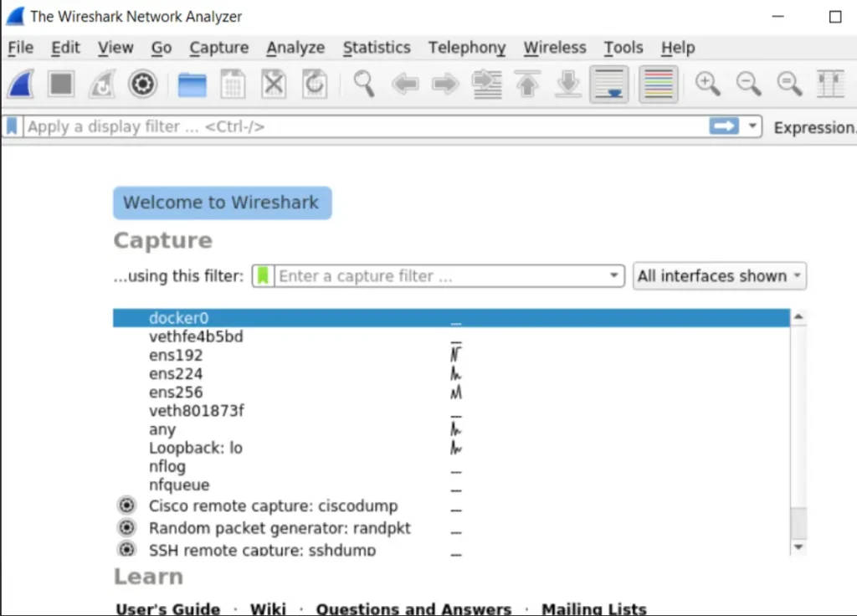The width and height of the screenshot is (857, 616).
Task: Open the Questions and Answers link
Action: [413, 609]
